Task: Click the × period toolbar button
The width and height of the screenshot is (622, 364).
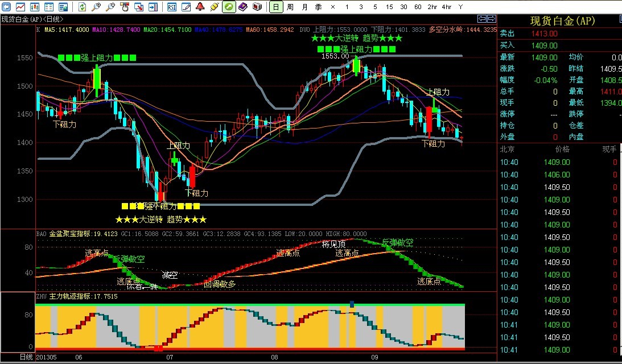Action: (333, 7)
